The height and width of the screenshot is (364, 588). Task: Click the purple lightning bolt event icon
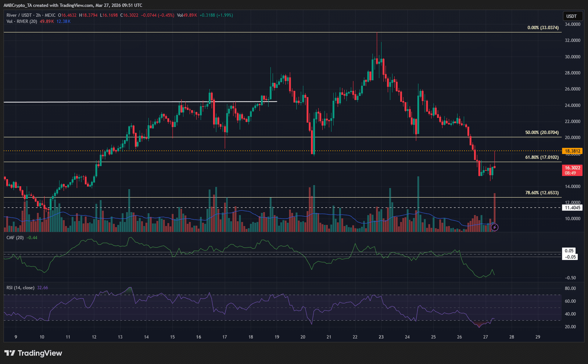tap(495, 227)
